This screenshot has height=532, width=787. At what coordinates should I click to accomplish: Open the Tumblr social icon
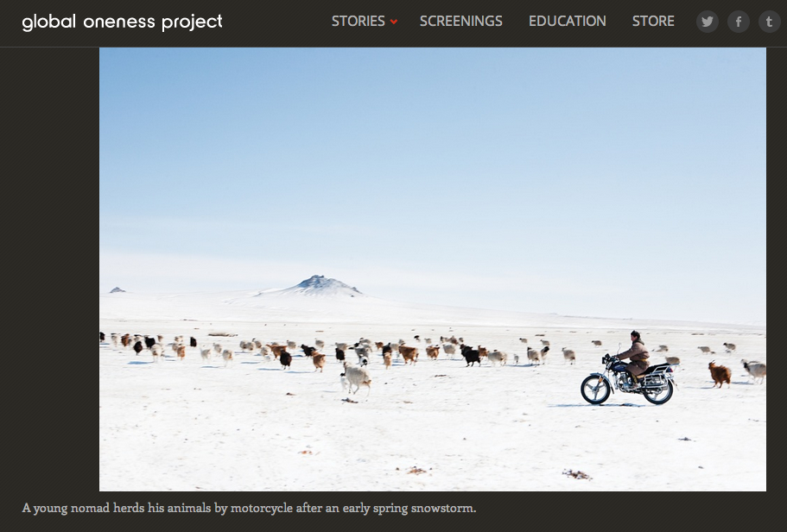coord(769,22)
